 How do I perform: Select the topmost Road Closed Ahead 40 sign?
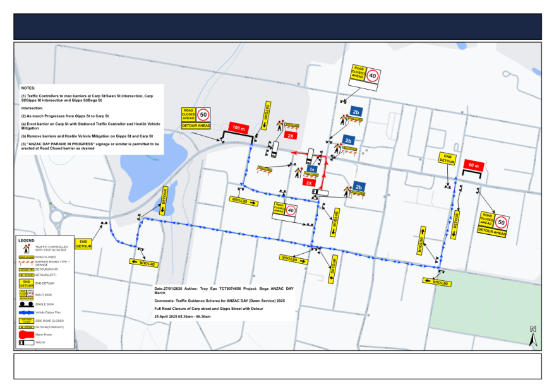tap(366, 78)
